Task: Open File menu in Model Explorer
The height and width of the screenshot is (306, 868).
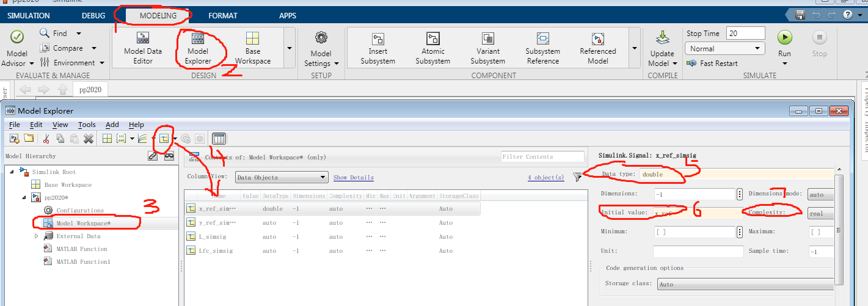Action: click(x=14, y=125)
